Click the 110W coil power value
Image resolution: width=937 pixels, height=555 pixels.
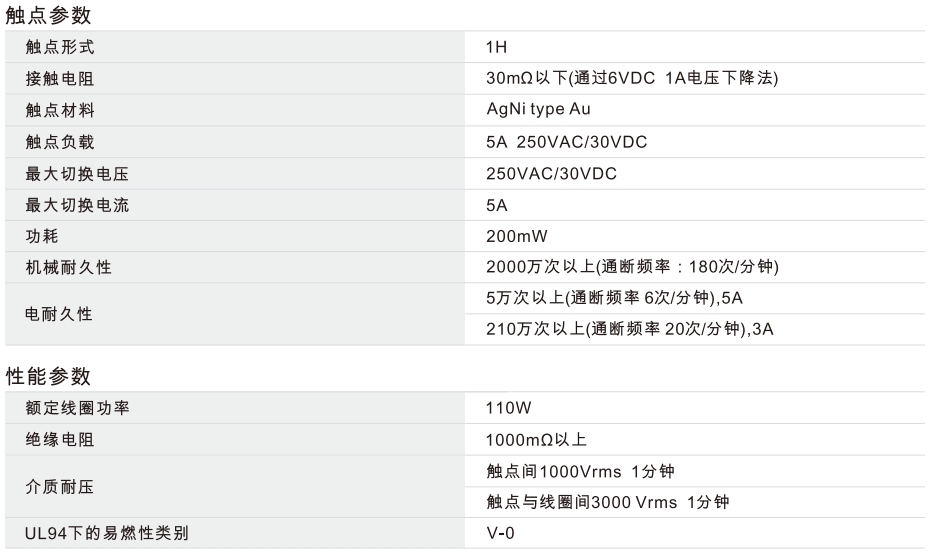507,407
